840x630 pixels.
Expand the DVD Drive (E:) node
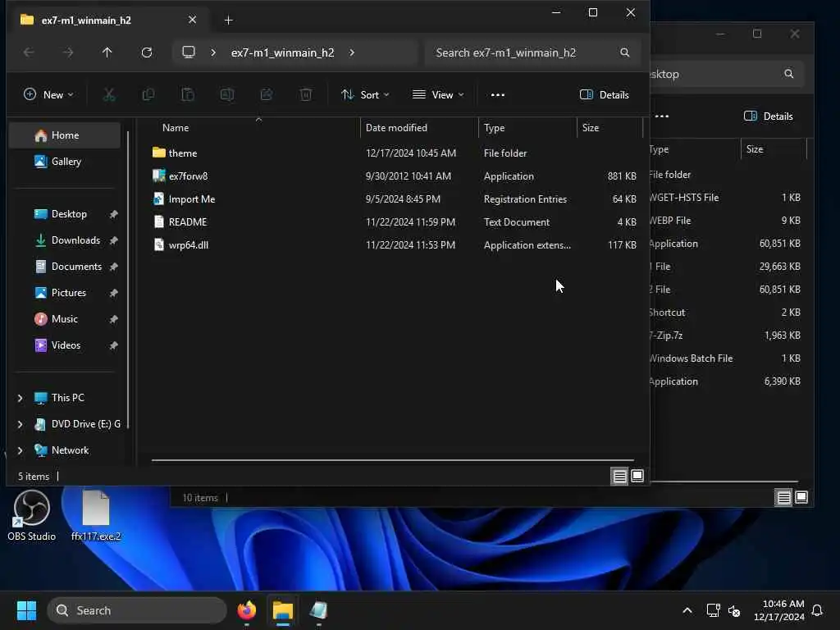[x=21, y=424]
